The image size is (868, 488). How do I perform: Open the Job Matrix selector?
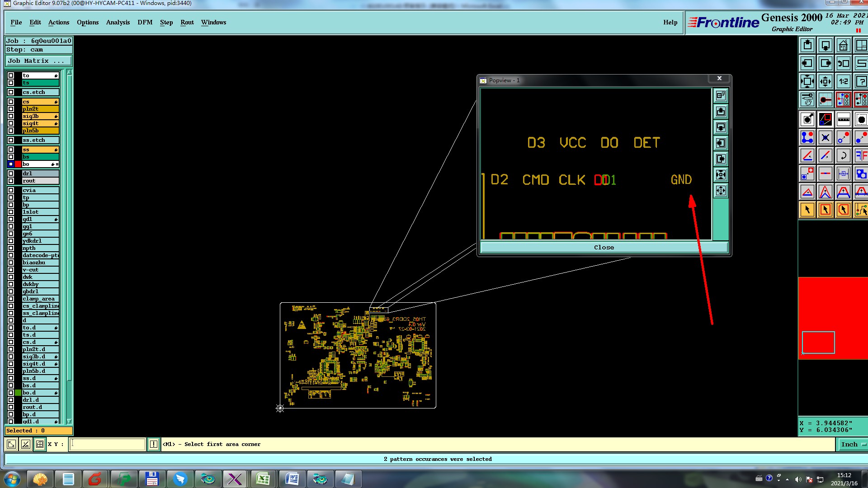point(38,61)
